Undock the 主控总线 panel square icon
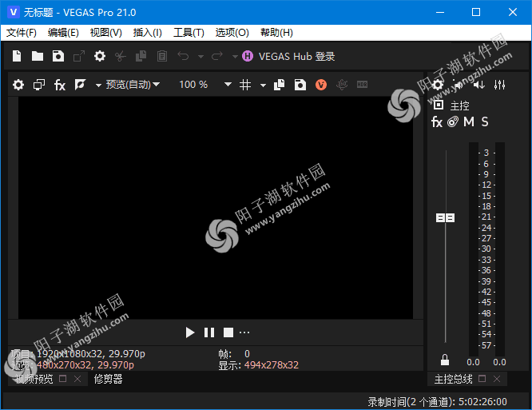The image size is (532, 410). point(482,379)
